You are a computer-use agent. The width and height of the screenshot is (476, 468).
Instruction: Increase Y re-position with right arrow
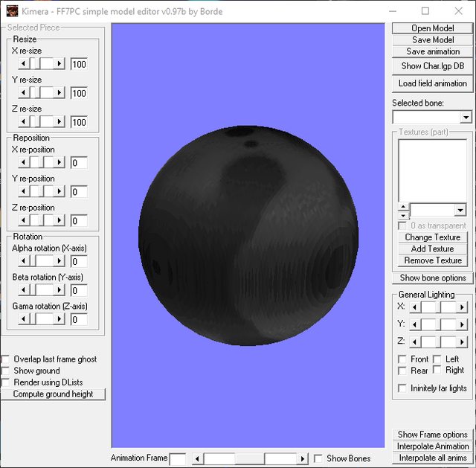(59, 191)
